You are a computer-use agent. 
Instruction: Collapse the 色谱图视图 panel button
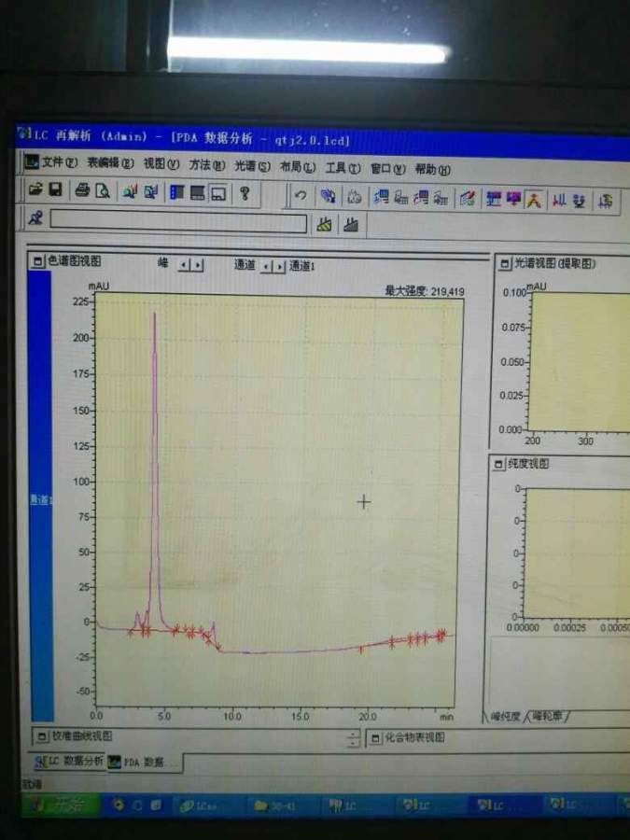click(x=38, y=261)
